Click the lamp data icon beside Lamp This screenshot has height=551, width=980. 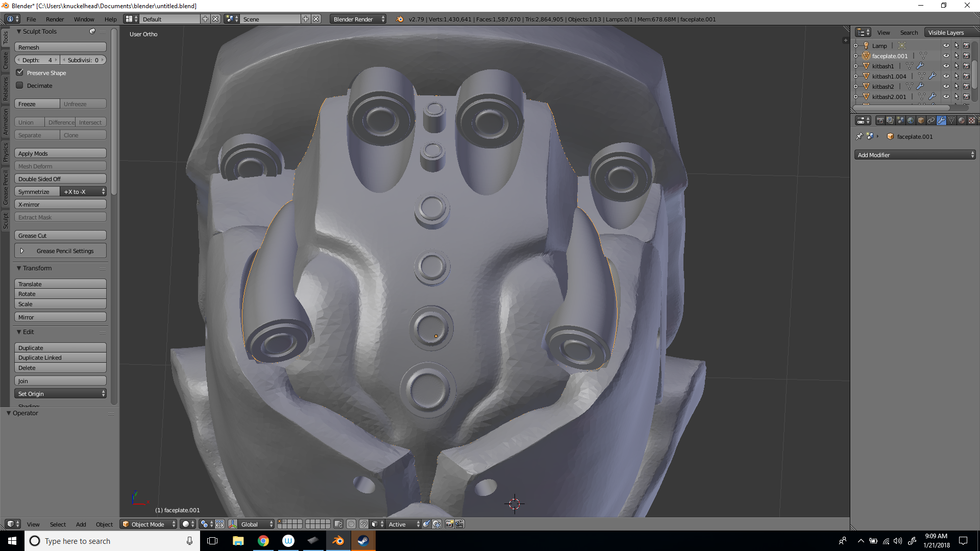coord(902,46)
